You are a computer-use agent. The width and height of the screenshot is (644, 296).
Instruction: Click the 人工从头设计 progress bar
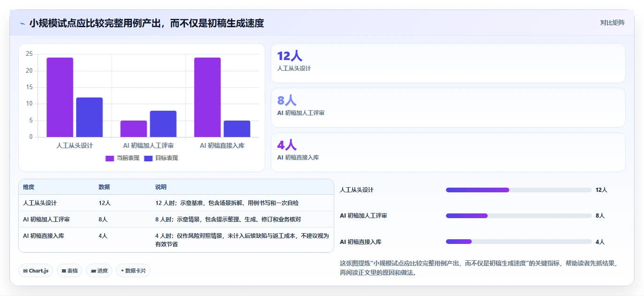coord(519,190)
